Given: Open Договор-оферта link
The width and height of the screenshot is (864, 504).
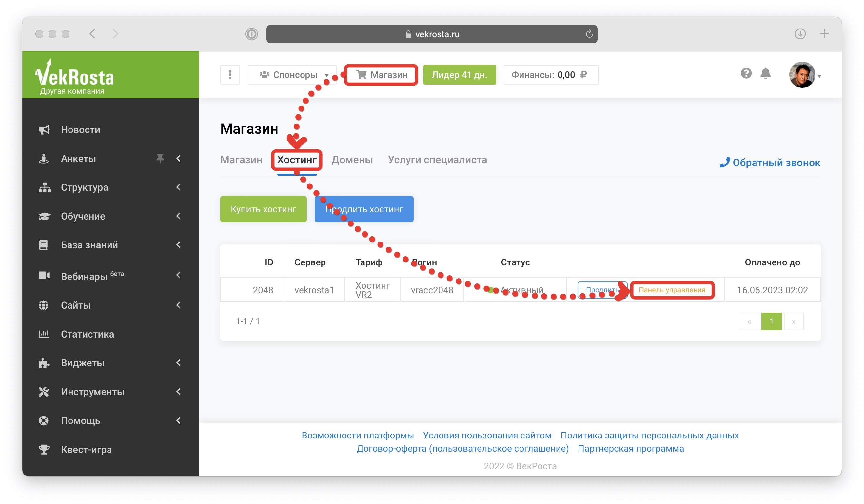Looking at the screenshot, I should [x=462, y=449].
